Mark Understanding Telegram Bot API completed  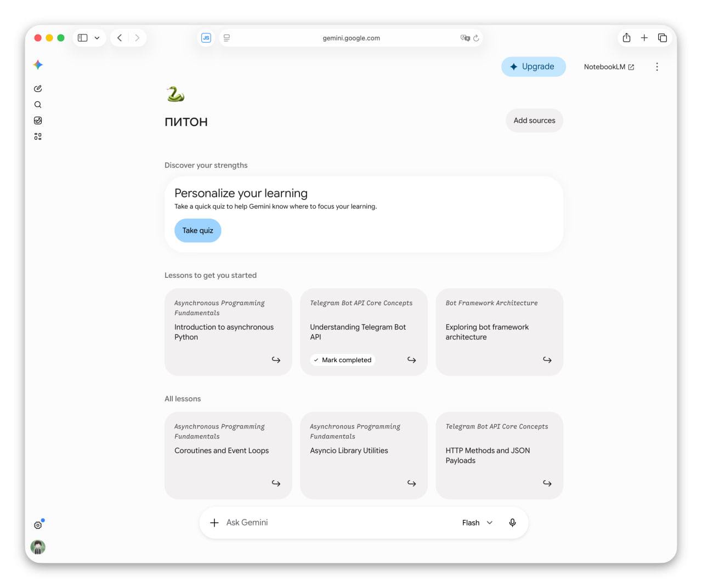coord(342,360)
